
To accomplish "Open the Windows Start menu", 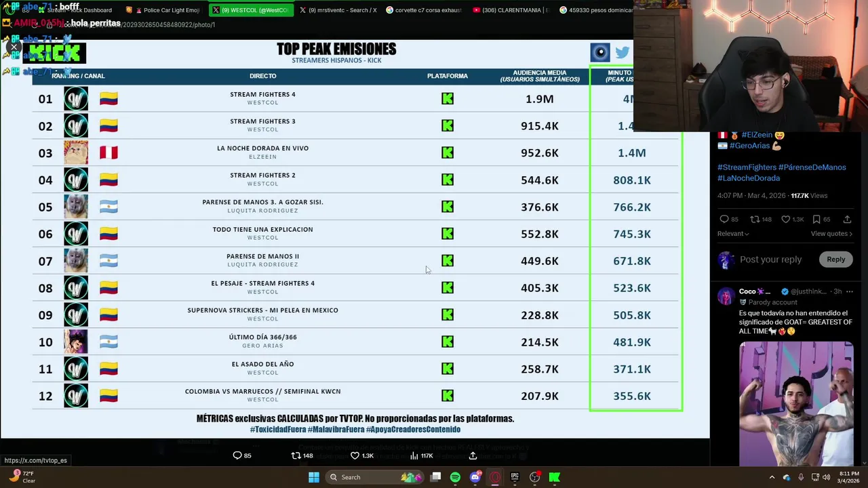I will (313, 477).
